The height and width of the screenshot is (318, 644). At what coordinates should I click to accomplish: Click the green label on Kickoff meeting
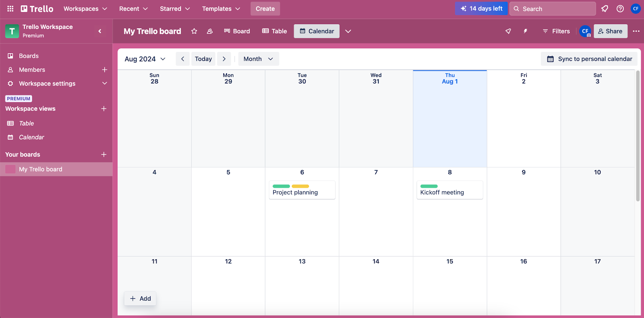[429, 186]
